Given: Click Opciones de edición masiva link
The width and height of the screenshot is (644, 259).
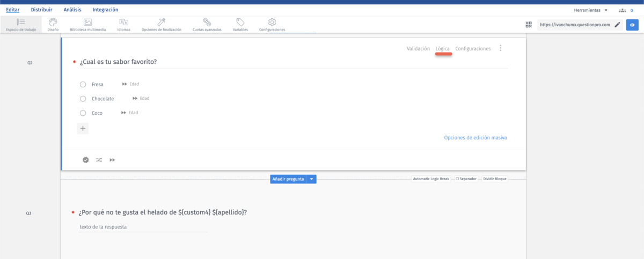Looking at the screenshot, I should tap(475, 138).
